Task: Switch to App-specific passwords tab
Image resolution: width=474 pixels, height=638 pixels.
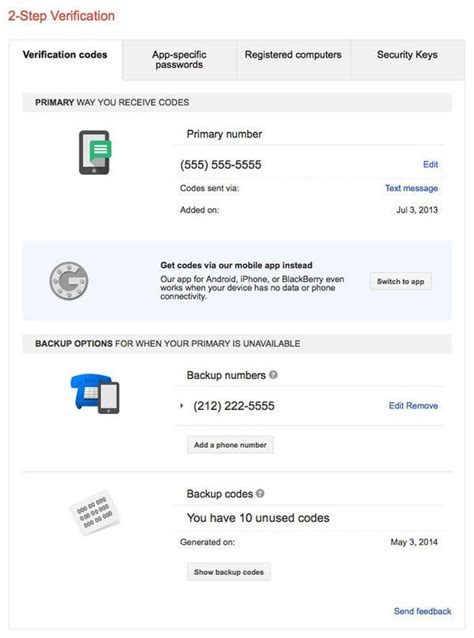Action: point(179,59)
